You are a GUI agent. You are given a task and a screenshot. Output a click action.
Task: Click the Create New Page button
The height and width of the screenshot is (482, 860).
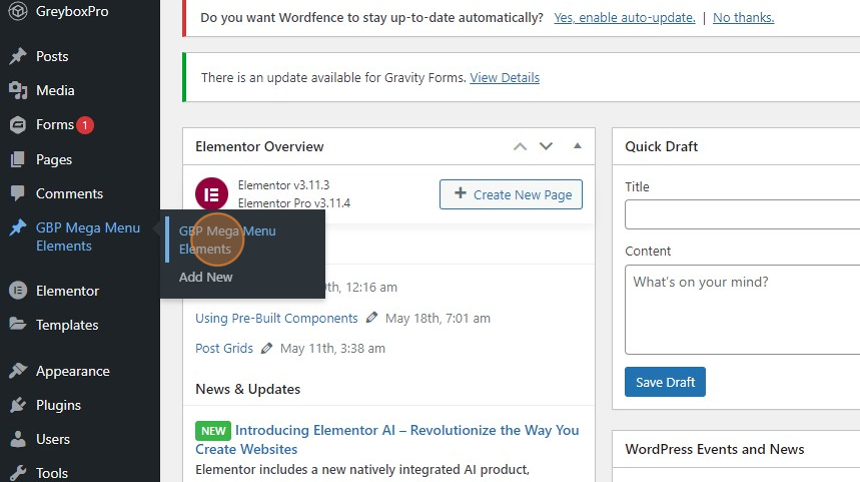coord(511,194)
